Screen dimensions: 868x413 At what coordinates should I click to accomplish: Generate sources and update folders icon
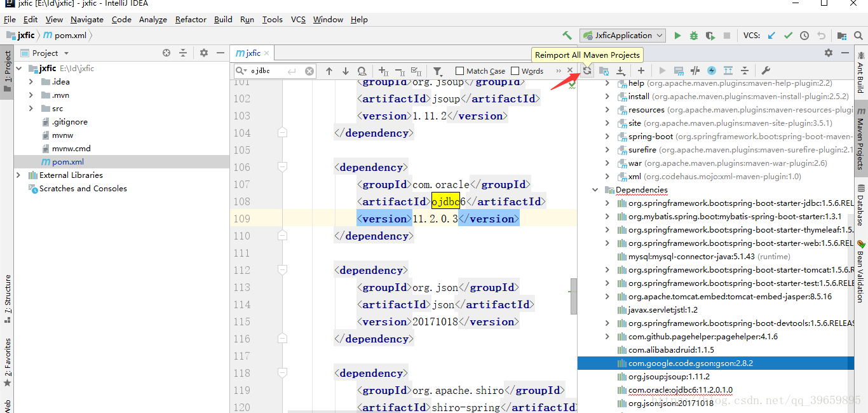(x=604, y=71)
